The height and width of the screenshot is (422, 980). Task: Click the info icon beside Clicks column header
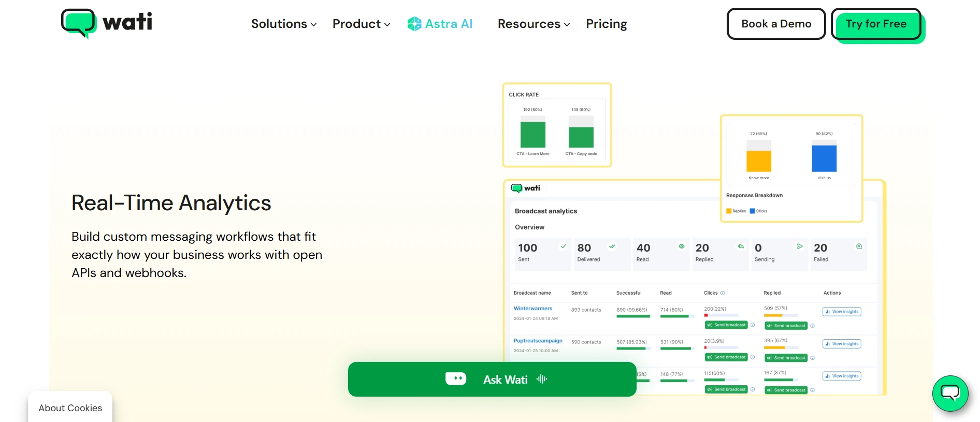pyautogui.click(x=723, y=293)
